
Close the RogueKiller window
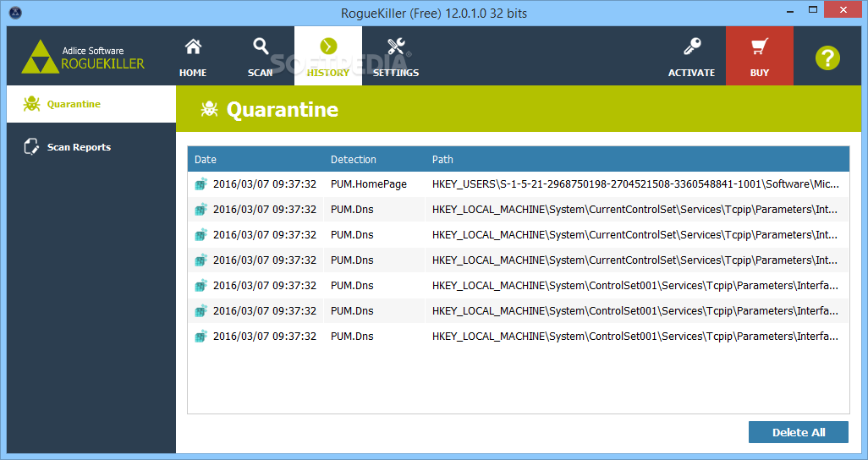[x=843, y=10]
